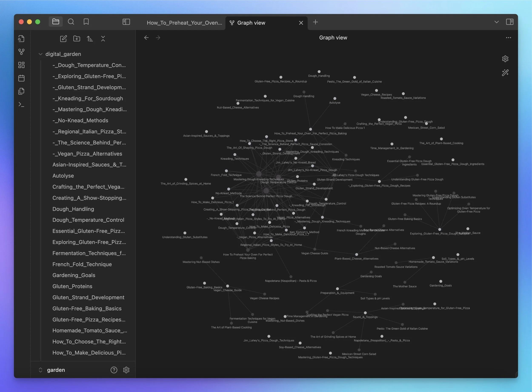Toggle right sidebar panel

tap(510, 22)
